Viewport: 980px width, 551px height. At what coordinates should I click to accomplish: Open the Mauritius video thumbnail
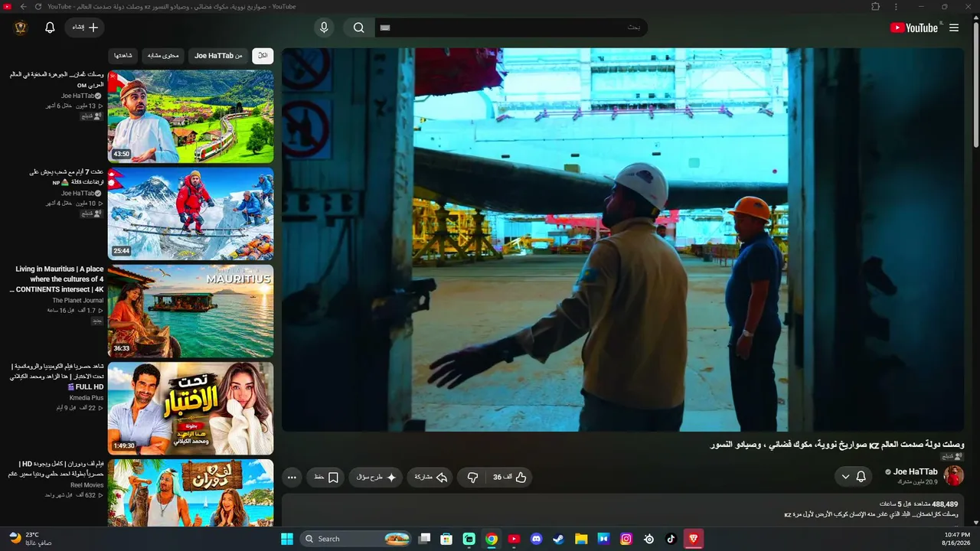pos(191,311)
